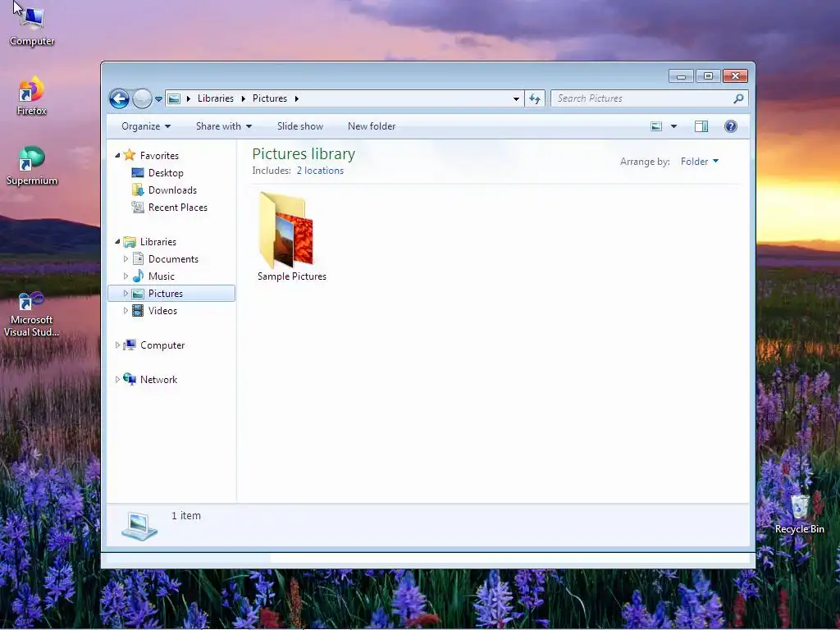Open the recent pages dropdown beside Forward
This screenshot has width=840, height=630.
[158, 99]
